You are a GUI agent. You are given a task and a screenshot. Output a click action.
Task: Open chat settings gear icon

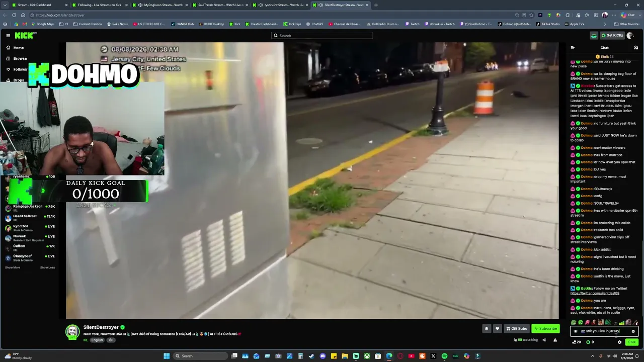[620, 342]
